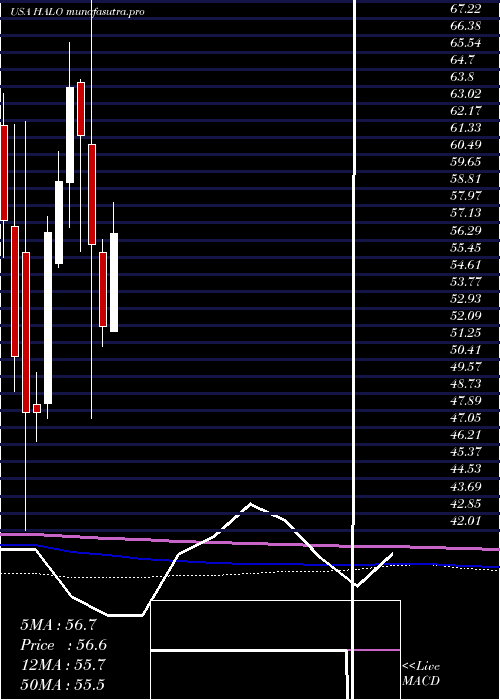Viewport: 500px width, 700px height.
Task: Select the 47.05 price axis label
Action: tap(465, 417)
